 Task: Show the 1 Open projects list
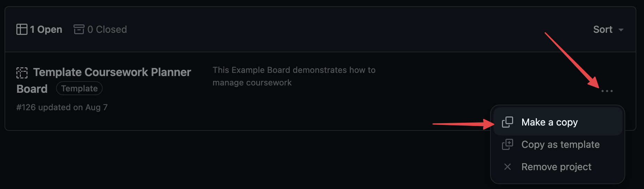tap(46, 29)
